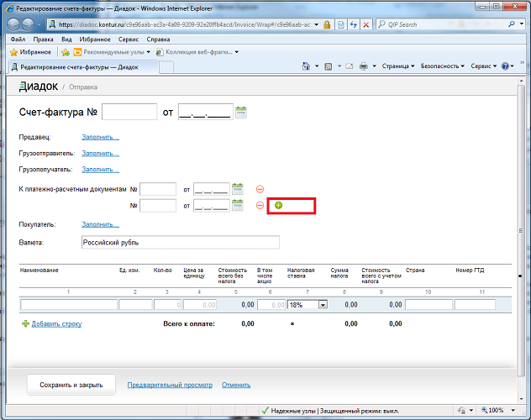The width and height of the screenshot is (531, 420).
Task: Open zoom level 100% dropdown arrow
Action: (x=513, y=411)
